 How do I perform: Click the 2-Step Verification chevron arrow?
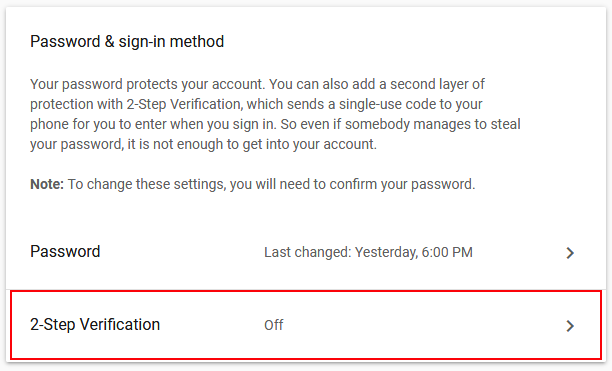[x=570, y=326]
